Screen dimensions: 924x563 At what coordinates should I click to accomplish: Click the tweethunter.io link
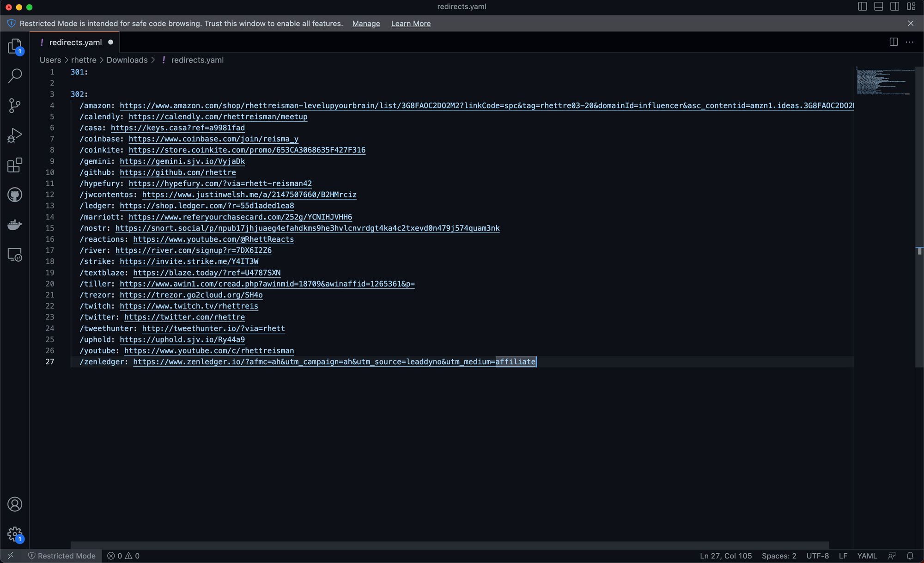point(213,328)
